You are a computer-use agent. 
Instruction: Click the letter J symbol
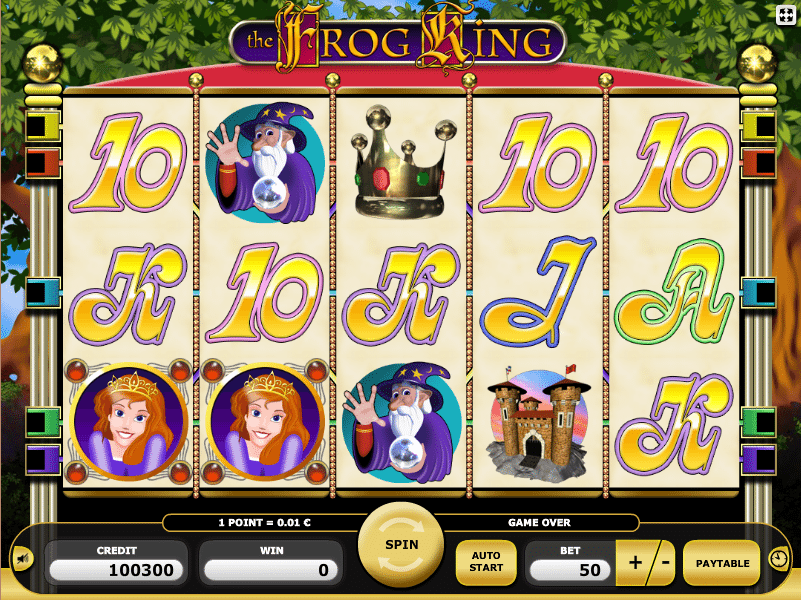coord(538,292)
